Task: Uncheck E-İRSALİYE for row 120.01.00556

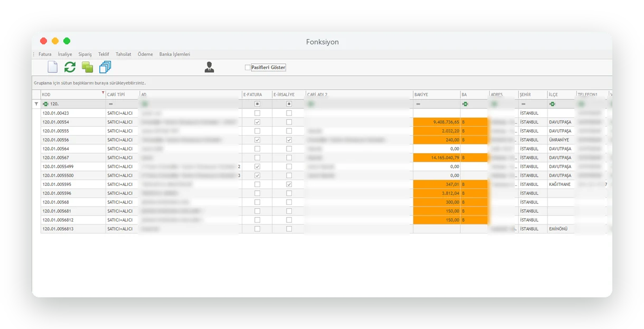Action: click(289, 140)
